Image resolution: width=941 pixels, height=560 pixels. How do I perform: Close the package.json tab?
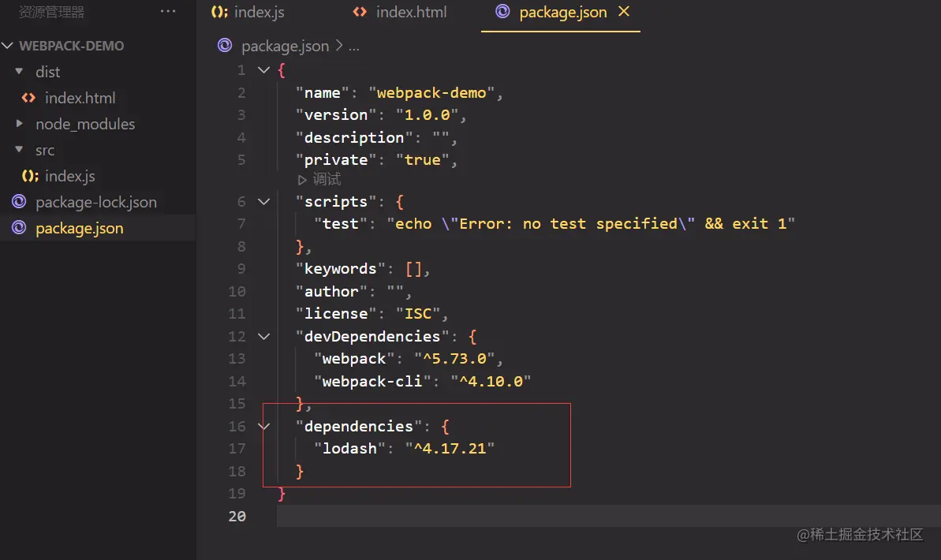tap(624, 11)
